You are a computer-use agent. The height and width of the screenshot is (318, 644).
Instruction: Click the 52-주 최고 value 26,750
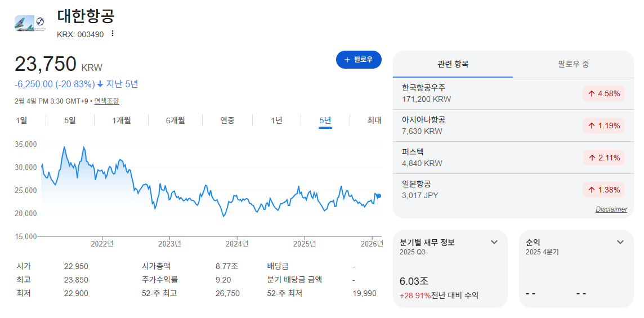point(227,293)
